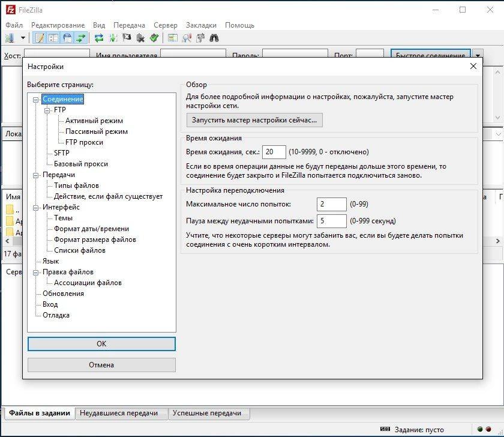504x437 pixels.
Task: Click Запустить мастер настройки сейчас button
Action: pos(254,120)
